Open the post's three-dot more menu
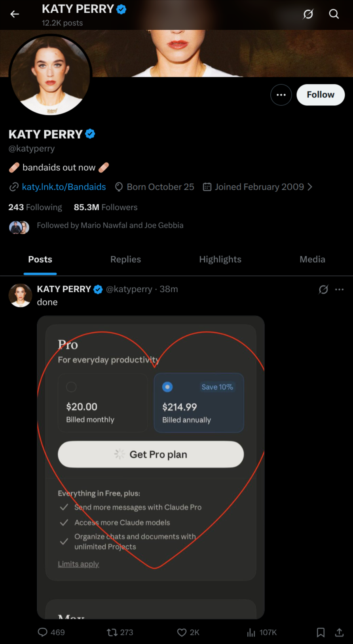Viewport: 353px width, 644px height. [339, 290]
